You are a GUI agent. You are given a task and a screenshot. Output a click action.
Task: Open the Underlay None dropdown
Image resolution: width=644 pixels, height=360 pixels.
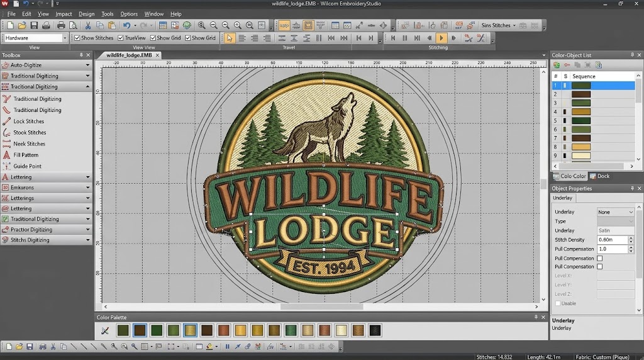[x=616, y=212]
